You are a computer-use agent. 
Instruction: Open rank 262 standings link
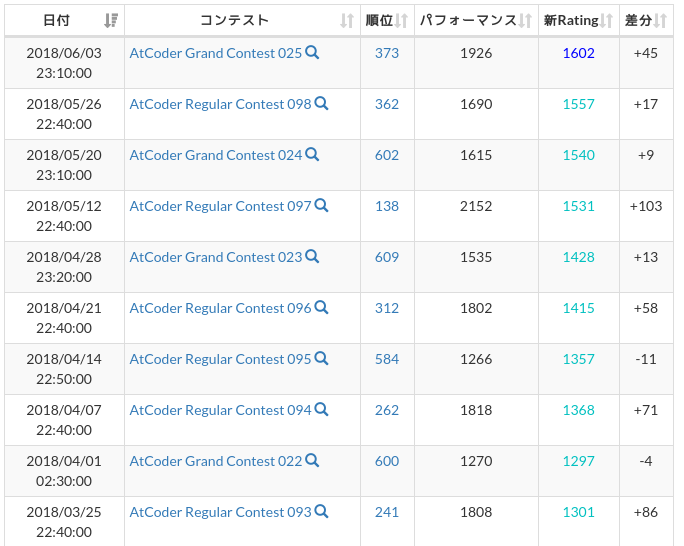click(x=387, y=410)
